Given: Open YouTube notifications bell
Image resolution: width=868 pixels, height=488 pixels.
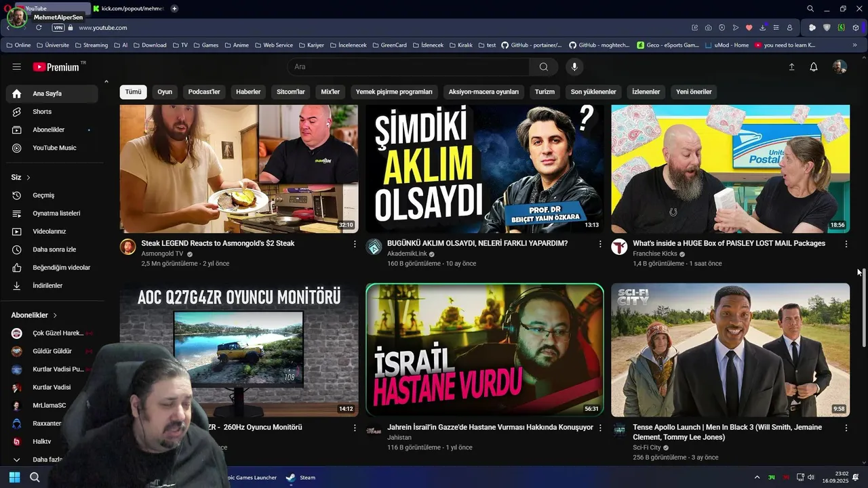Looking at the screenshot, I should (x=814, y=66).
